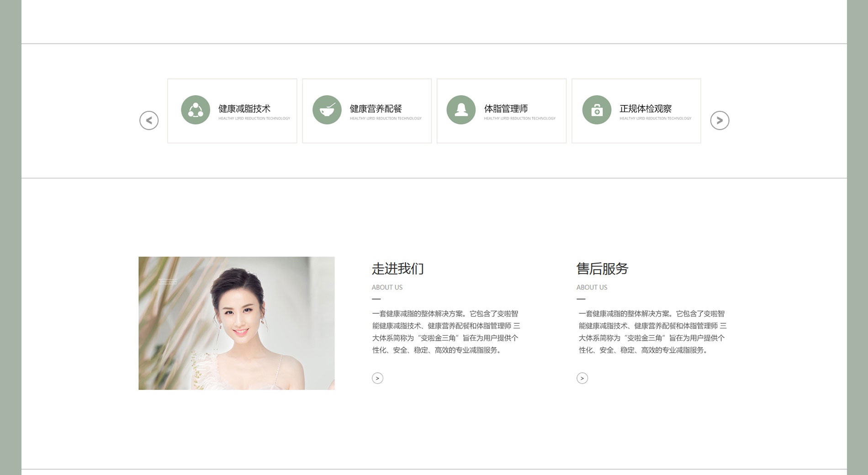868x475 pixels.
Task: Click the 正规体检观察 medical kit icon
Action: (597, 110)
